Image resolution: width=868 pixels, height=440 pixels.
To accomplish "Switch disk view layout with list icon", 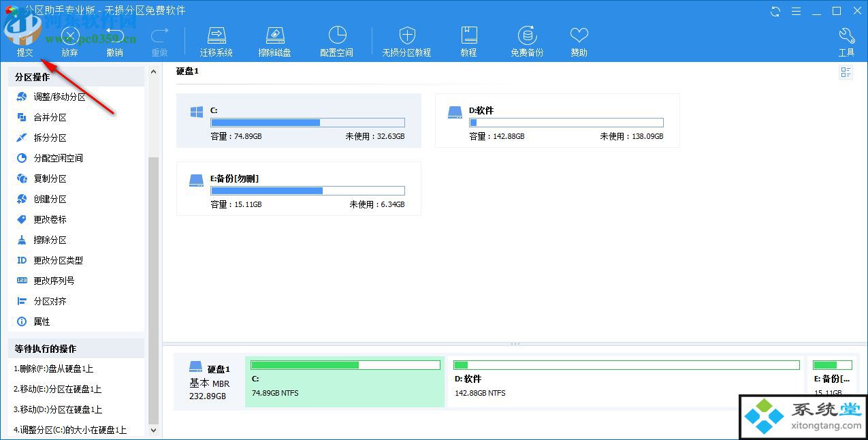I will [x=846, y=73].
